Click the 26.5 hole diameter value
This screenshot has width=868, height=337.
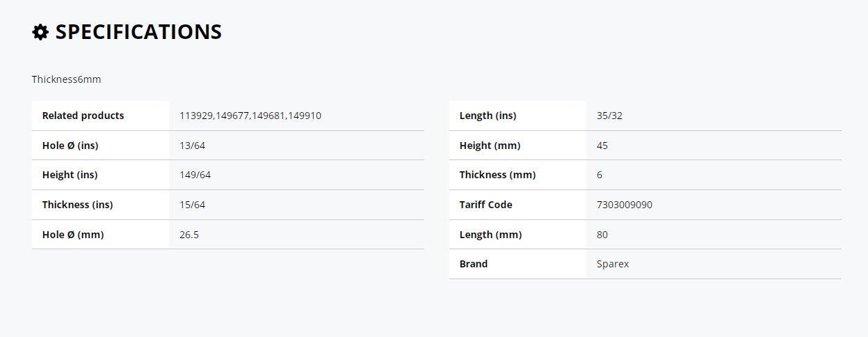[x=189, y=235]
